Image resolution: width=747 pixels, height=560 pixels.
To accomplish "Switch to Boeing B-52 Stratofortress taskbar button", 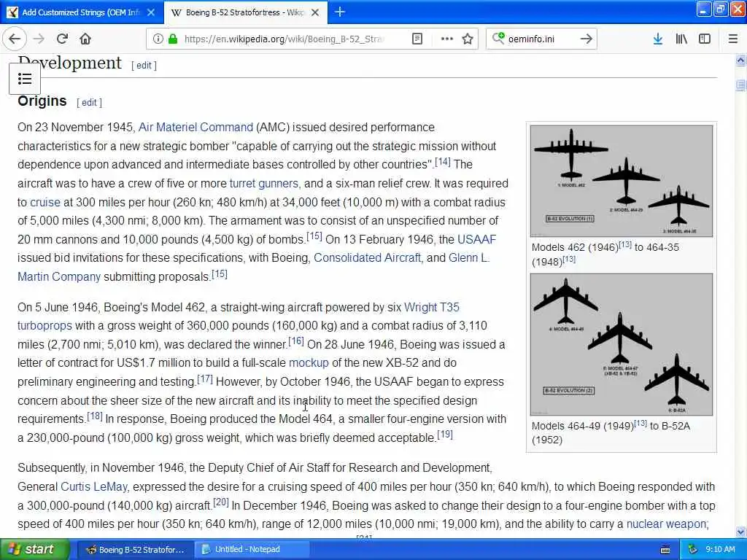I will pyautogui.click(x=135, y=550).
